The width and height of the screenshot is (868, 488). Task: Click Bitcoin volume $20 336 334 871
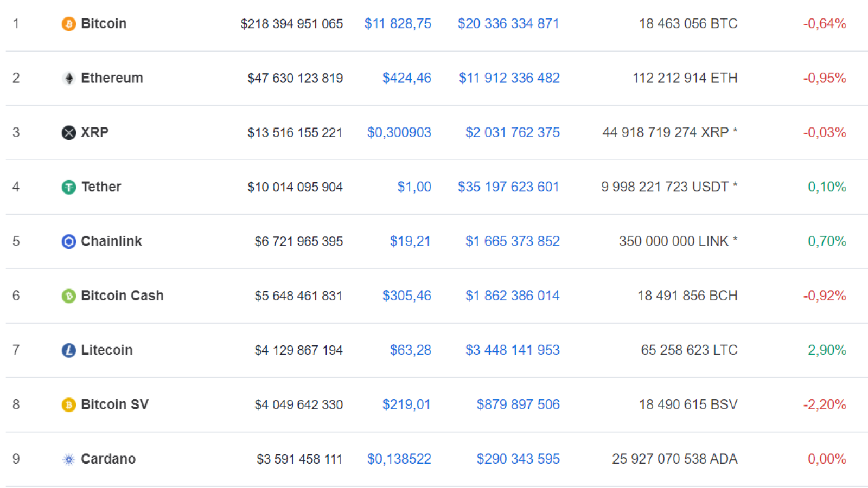point(508,24)
